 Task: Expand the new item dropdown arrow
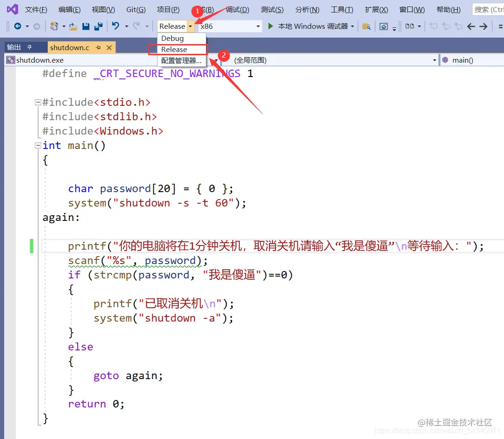pos(64,26)
